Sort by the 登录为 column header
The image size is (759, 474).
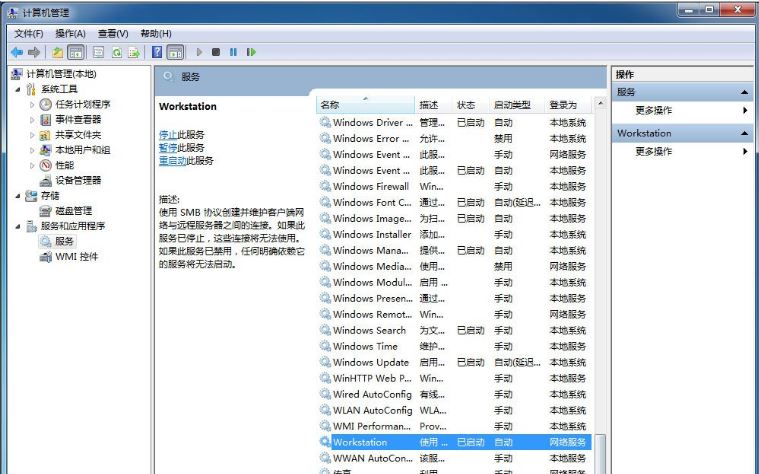pos(568,105)
